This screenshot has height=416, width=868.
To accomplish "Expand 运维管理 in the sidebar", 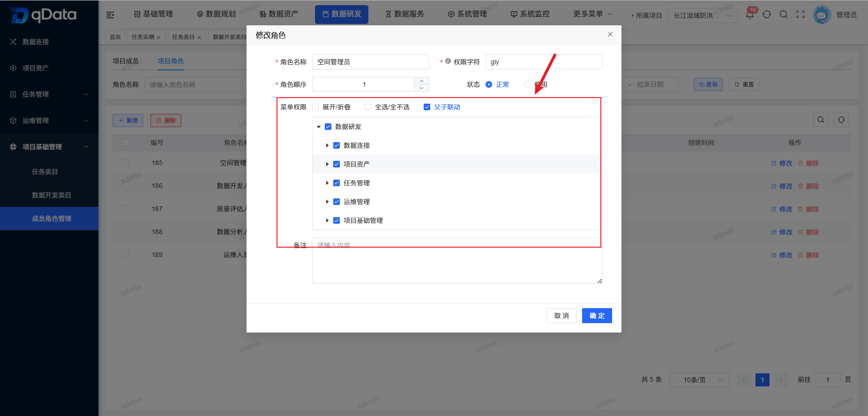I will pyautogui.click(x=49, y=121).
